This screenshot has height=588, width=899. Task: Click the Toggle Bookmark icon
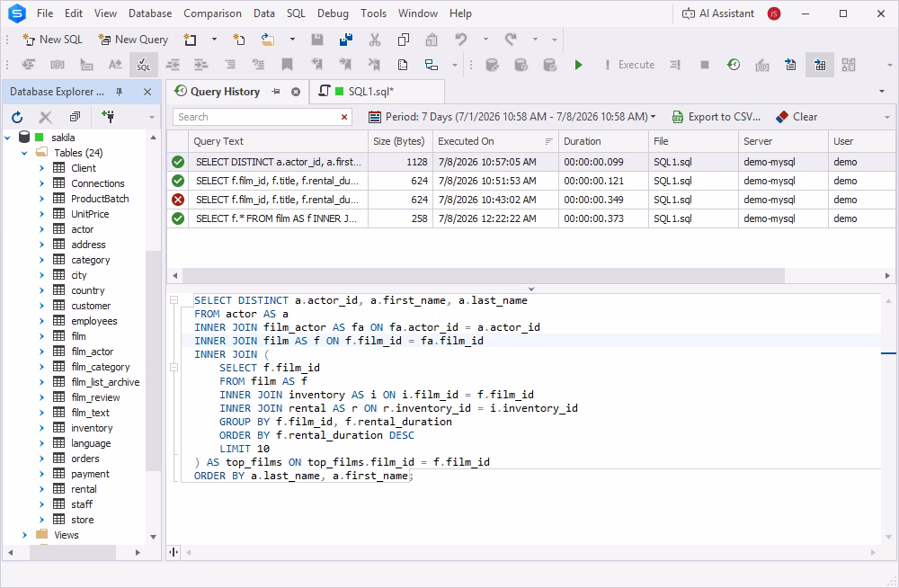click(288, 65)
